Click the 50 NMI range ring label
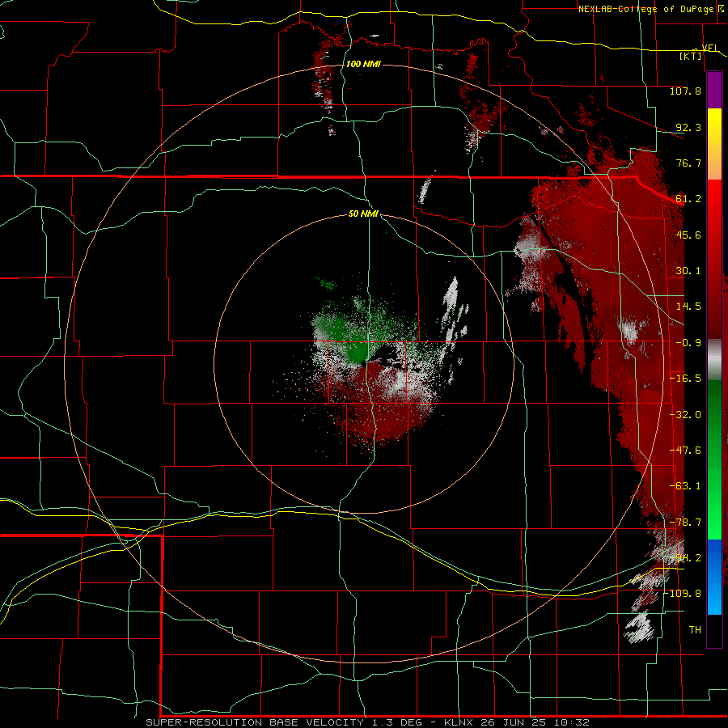This screenshot has width=728, height=728. click(x=363, y=214)
